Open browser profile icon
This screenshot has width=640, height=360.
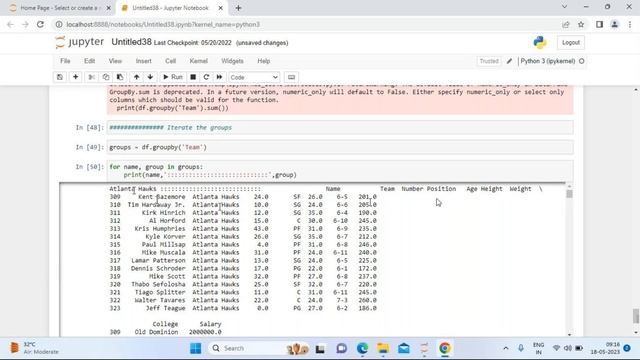pos(614,24)
